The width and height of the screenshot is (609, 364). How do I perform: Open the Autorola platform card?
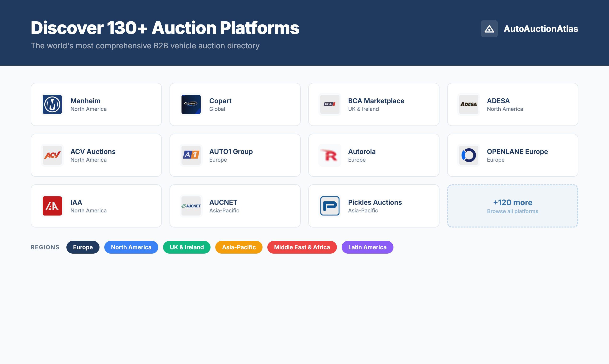[x=374, y=155]
